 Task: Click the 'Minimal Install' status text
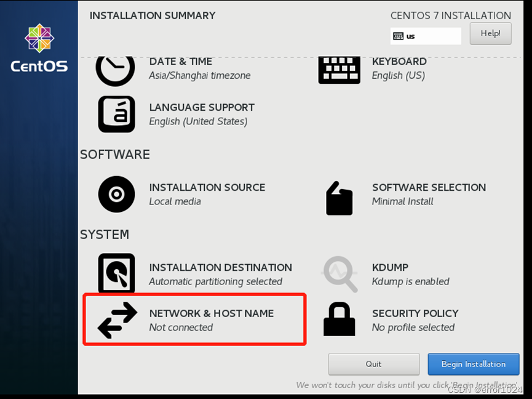403,201
